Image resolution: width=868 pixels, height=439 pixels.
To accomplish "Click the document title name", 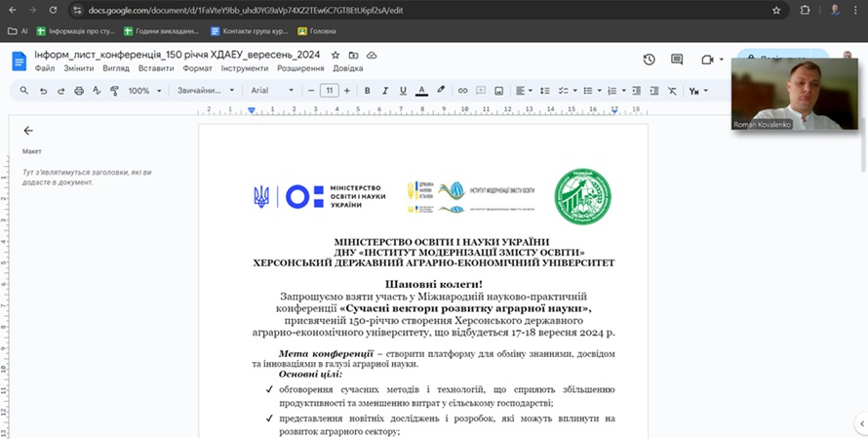I will pyautogui.click(x=178, y=55).
